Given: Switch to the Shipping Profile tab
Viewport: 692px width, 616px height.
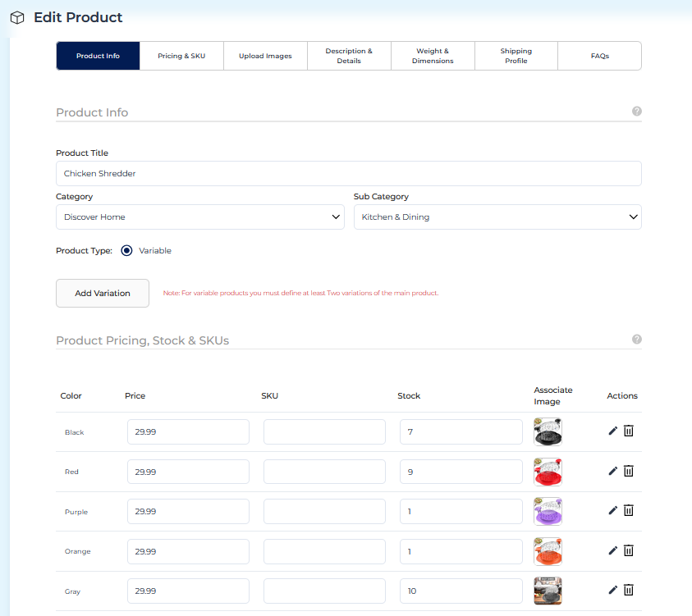Looking at the screenshot, I should point(516,56).
